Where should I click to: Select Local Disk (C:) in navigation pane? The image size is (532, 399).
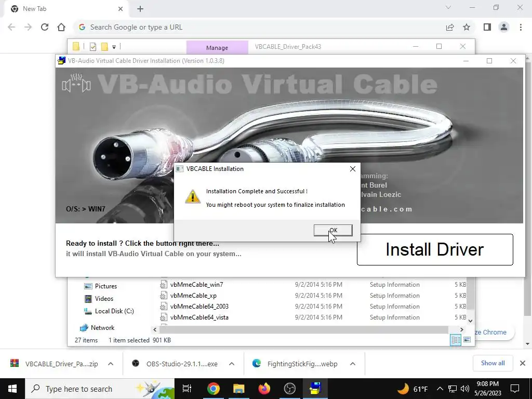click(114, 311)
